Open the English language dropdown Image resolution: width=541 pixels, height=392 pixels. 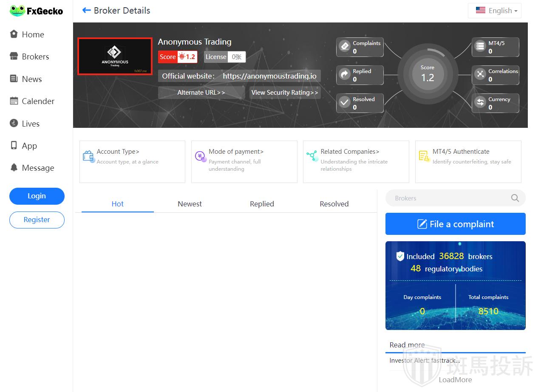click(x=495, y=11)
